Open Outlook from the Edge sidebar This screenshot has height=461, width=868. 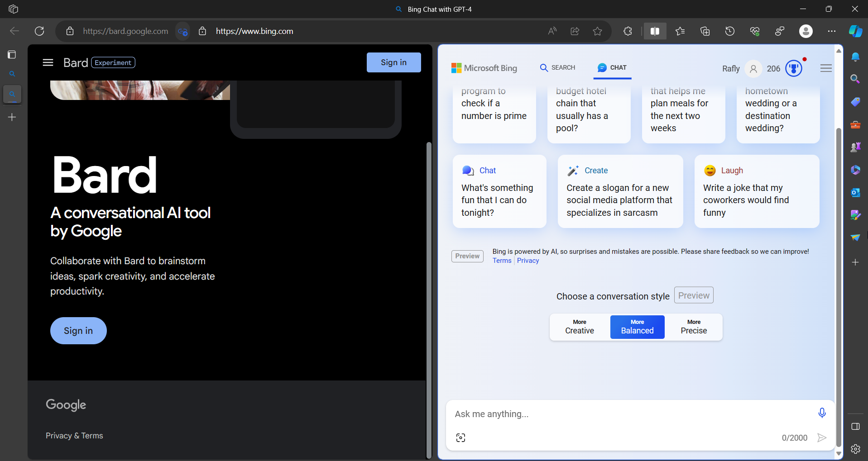coord(855,192)
